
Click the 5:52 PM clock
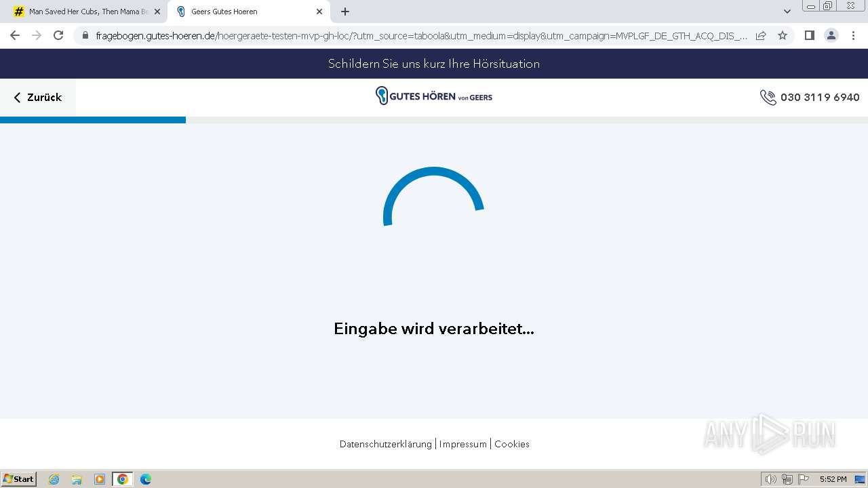(833, 479)
